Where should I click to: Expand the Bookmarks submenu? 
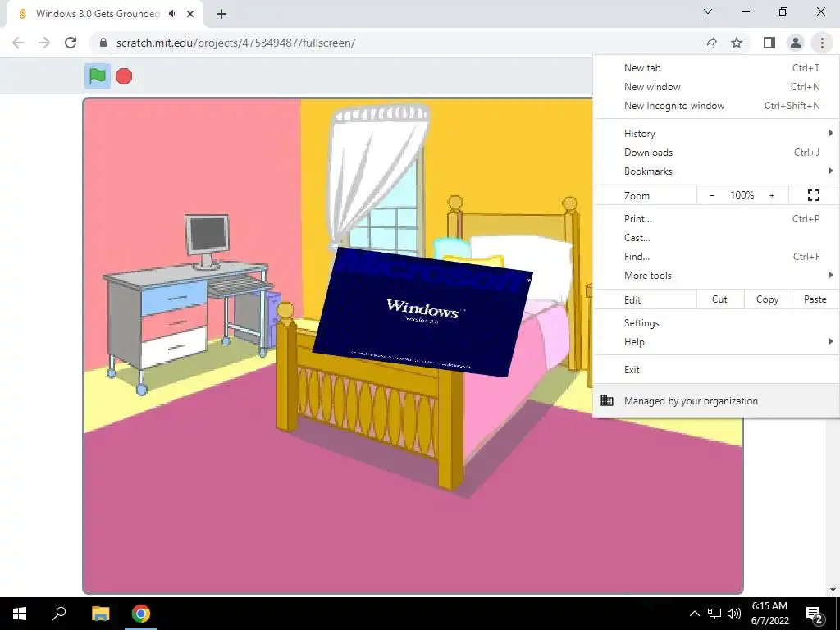point(716,171)
